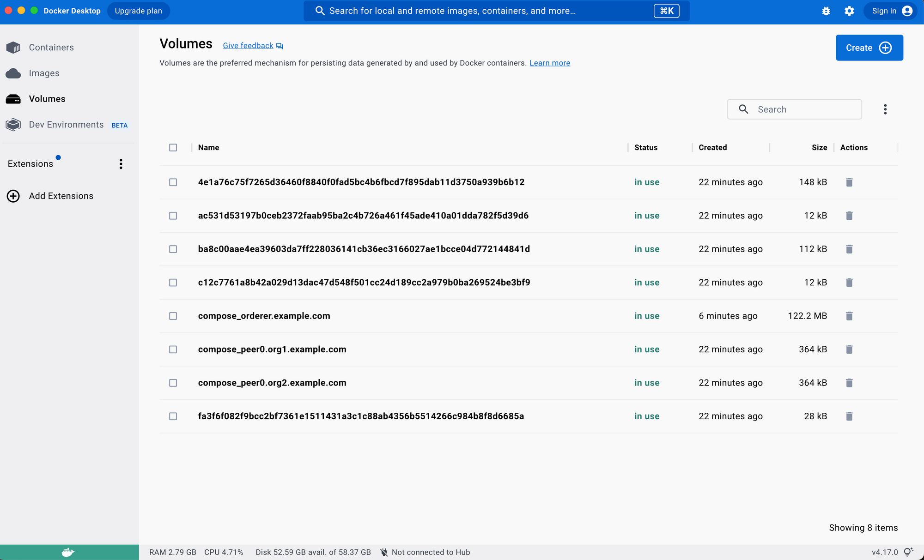Click the Dev Environments icon in sidebar
This screenshot has height=560, width=924.
tap(14, 125)
